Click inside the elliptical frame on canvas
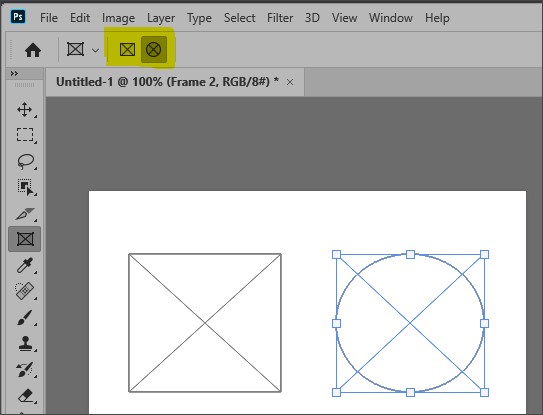 click(x=410, y=323)
